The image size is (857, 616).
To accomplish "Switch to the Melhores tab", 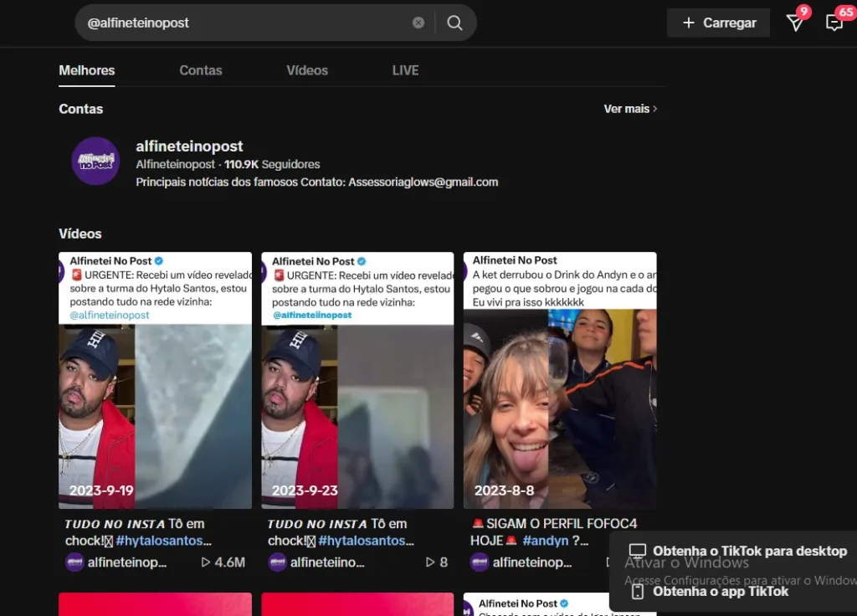I will [87, 70].
